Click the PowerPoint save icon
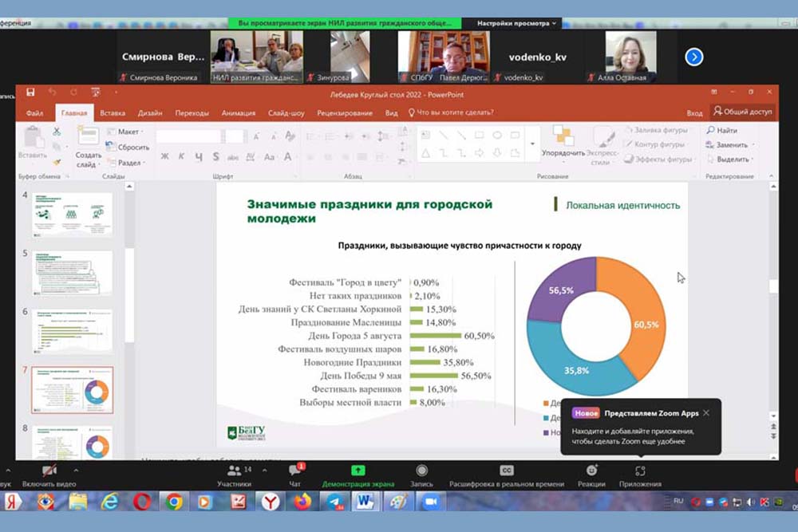798x532 pixels. pos(30,93)
